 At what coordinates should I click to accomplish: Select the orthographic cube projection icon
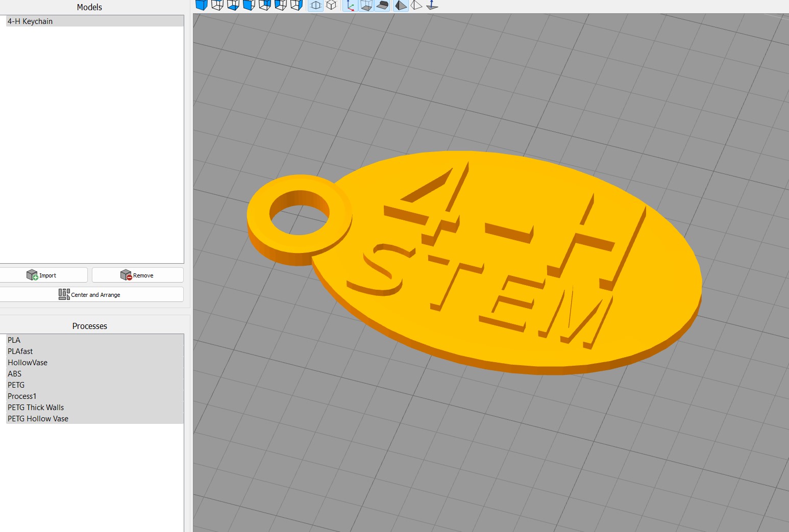pos(331,5)
